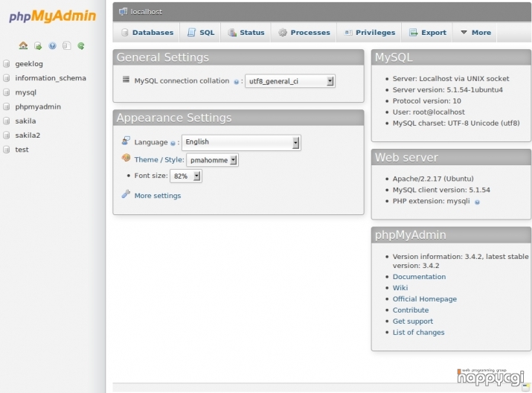Click the information_schema database icon
532x393 pixels.
6,78
